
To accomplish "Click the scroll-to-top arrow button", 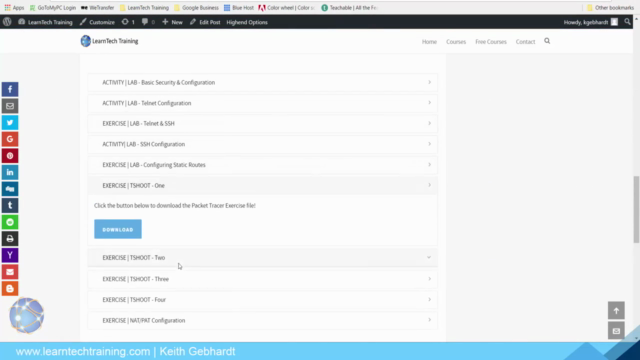I will coord(616,311).
